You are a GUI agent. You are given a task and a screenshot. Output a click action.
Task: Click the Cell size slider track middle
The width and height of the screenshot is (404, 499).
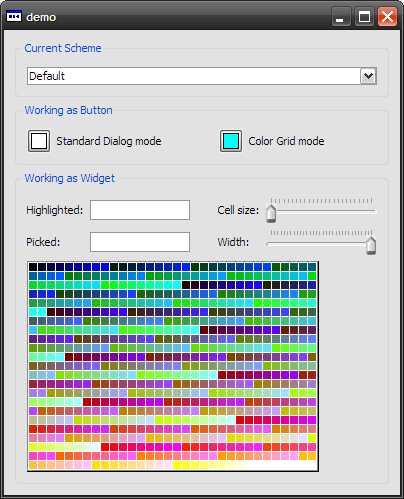(x=321, y=211)
